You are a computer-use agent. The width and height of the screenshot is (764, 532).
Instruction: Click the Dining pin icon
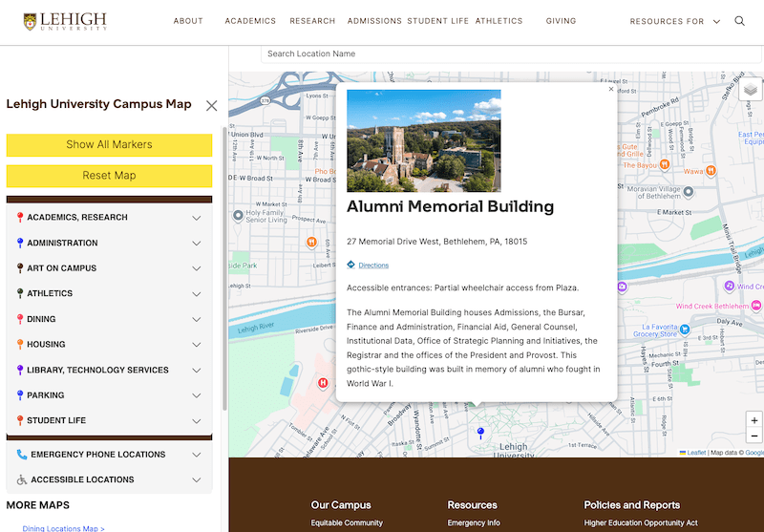pos(20,319)
